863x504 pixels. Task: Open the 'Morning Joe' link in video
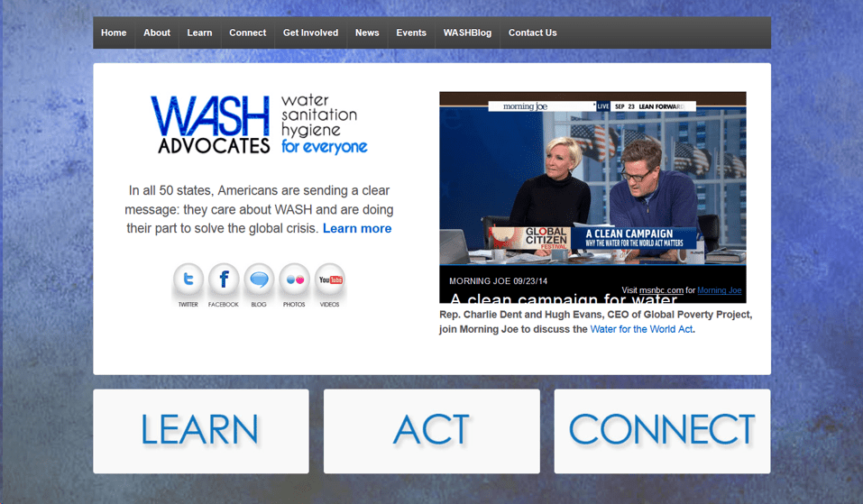pos(720,290)
